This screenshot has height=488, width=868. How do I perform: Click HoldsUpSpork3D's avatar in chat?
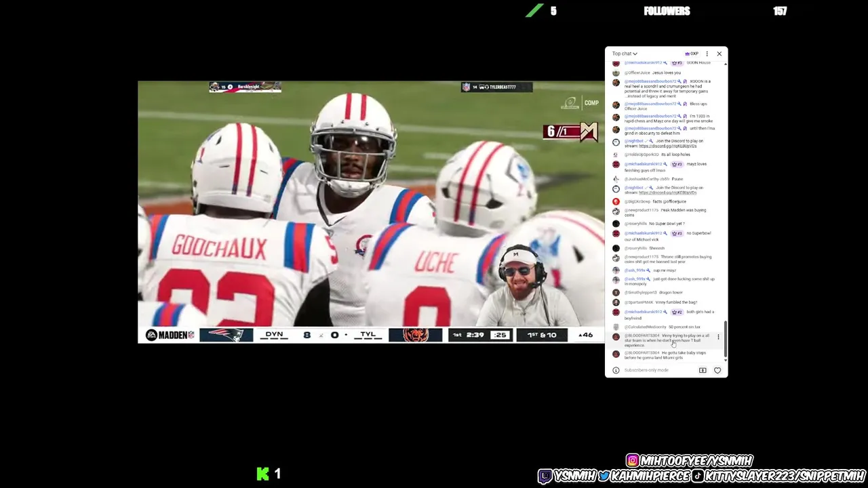[x=616, y=155]
